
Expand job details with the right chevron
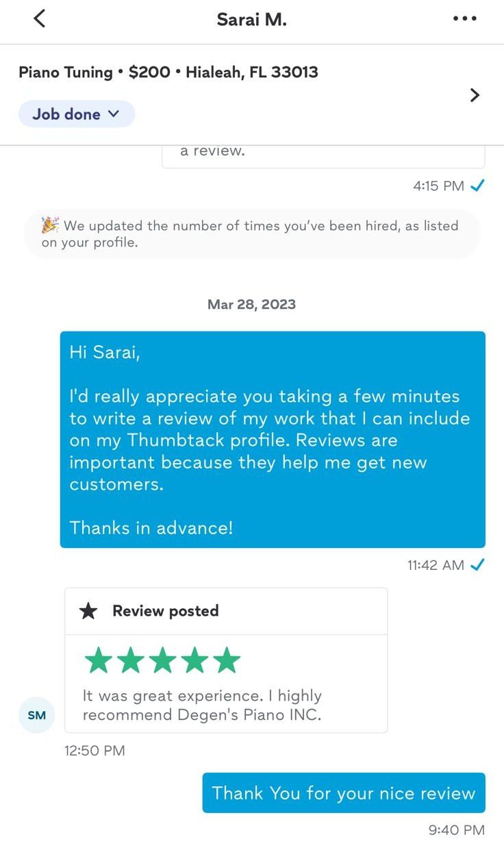point(474,95)
